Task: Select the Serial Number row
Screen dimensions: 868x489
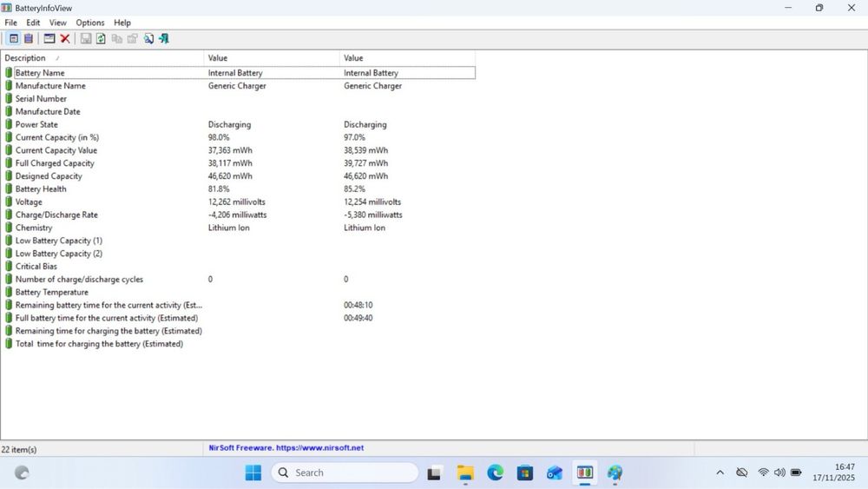Action: click(41, 98)
